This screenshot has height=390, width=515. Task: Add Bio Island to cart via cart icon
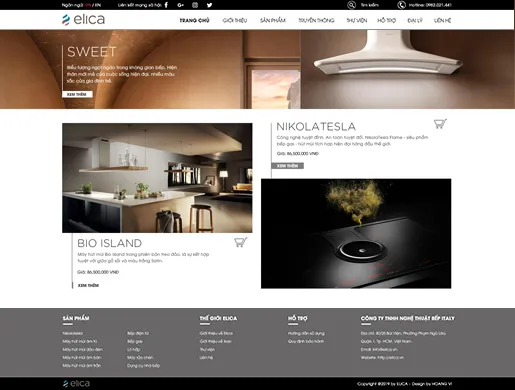point(240,242)
